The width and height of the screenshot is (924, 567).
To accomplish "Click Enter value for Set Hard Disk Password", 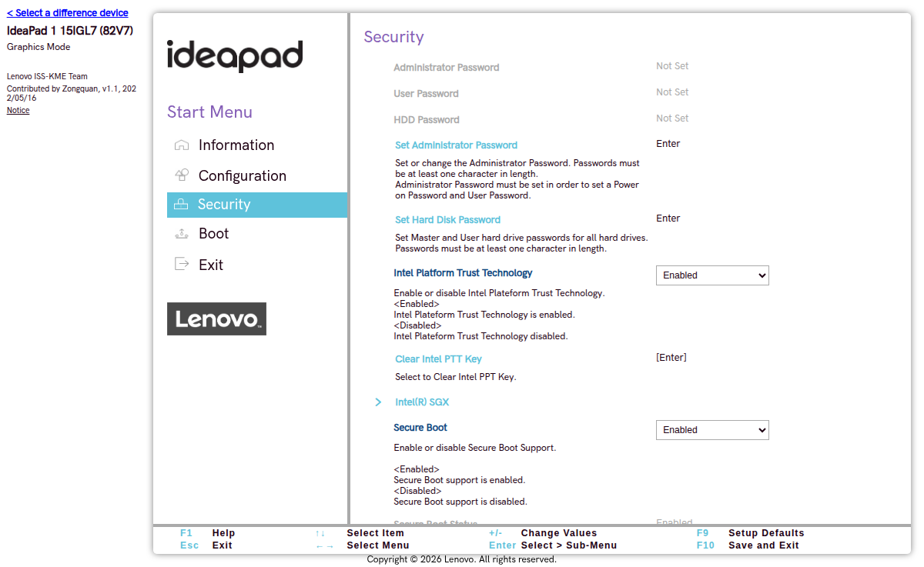I will pos(668,218).
